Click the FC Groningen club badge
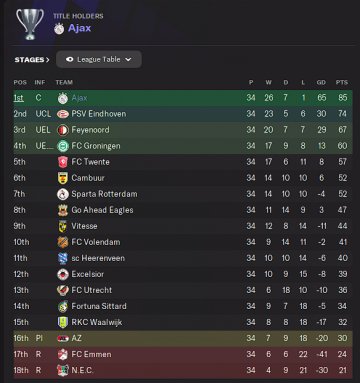 63,146
